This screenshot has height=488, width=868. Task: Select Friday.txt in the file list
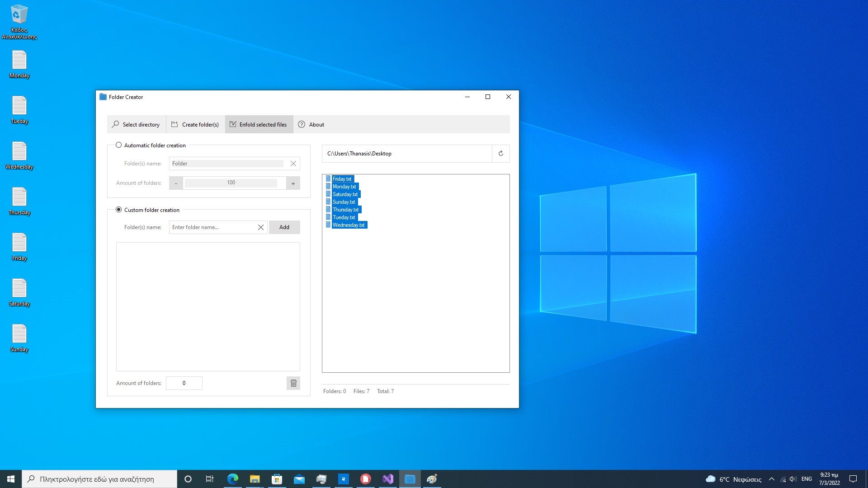click(x=342, y=179)
